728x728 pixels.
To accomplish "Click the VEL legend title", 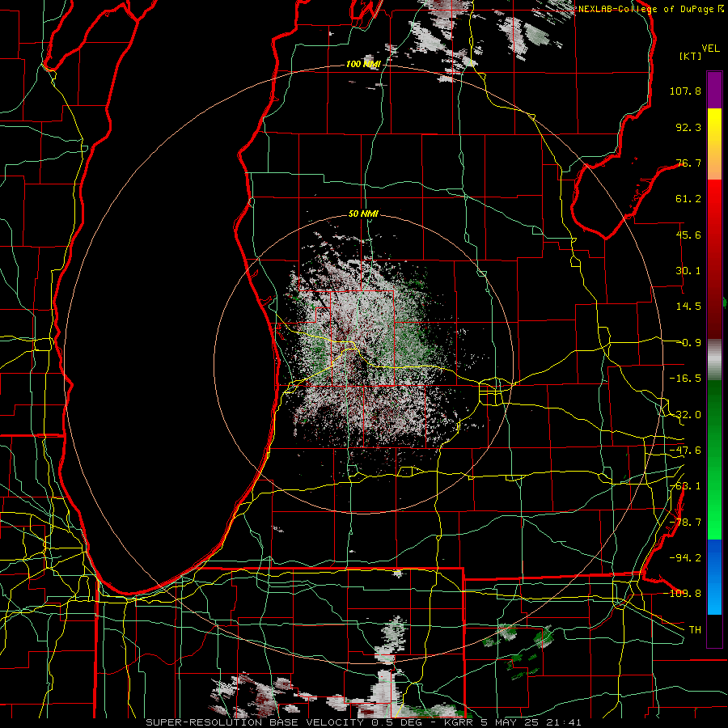I will [x=710, y=49].
